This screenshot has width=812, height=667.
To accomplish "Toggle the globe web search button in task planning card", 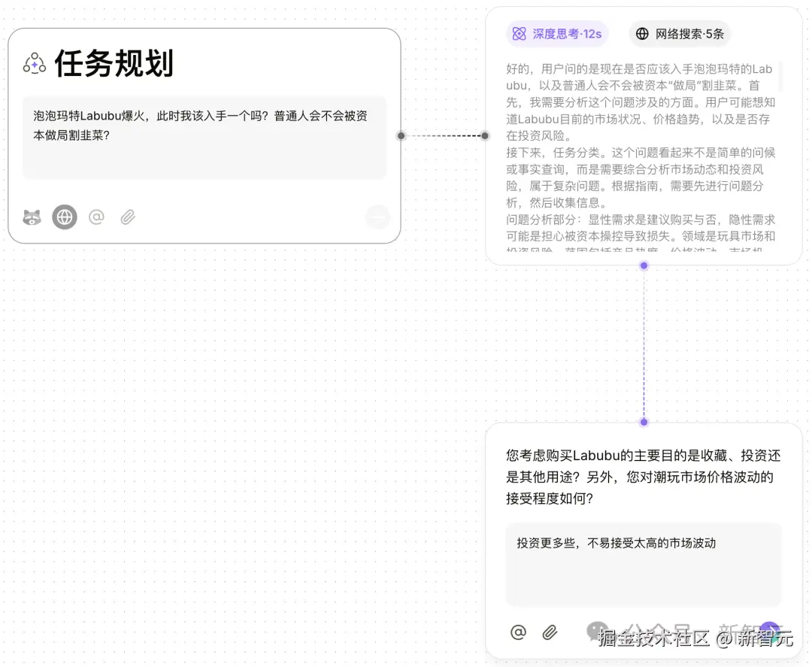I will coord(65,217).
